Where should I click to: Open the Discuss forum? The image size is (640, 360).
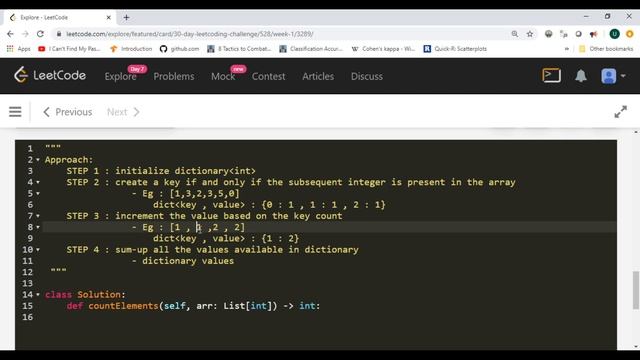(367, 76)
